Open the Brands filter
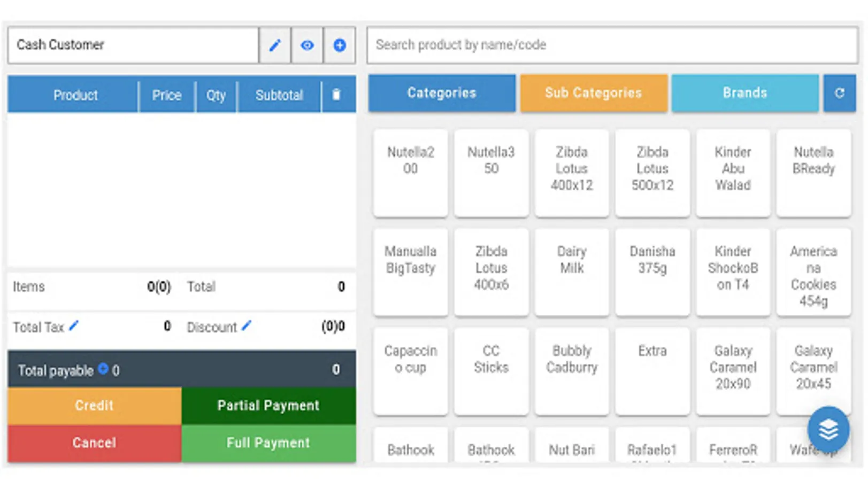868x481 pixels. coord(744,93)
